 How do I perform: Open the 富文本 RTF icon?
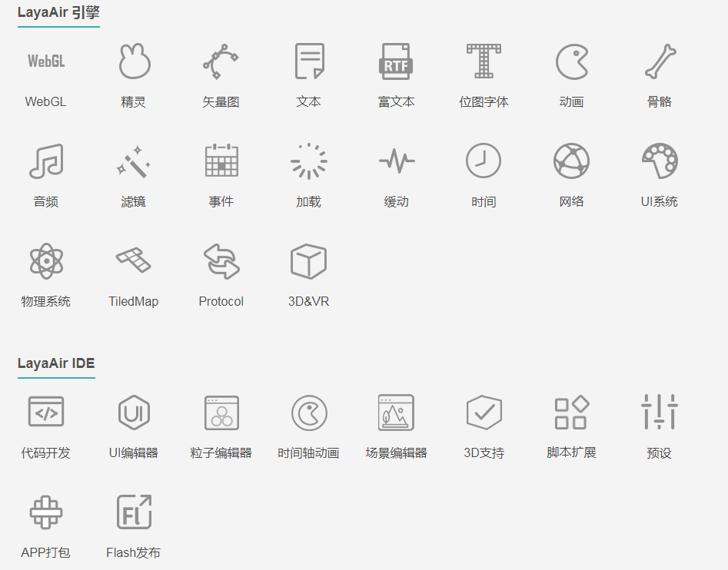(396, 61)
